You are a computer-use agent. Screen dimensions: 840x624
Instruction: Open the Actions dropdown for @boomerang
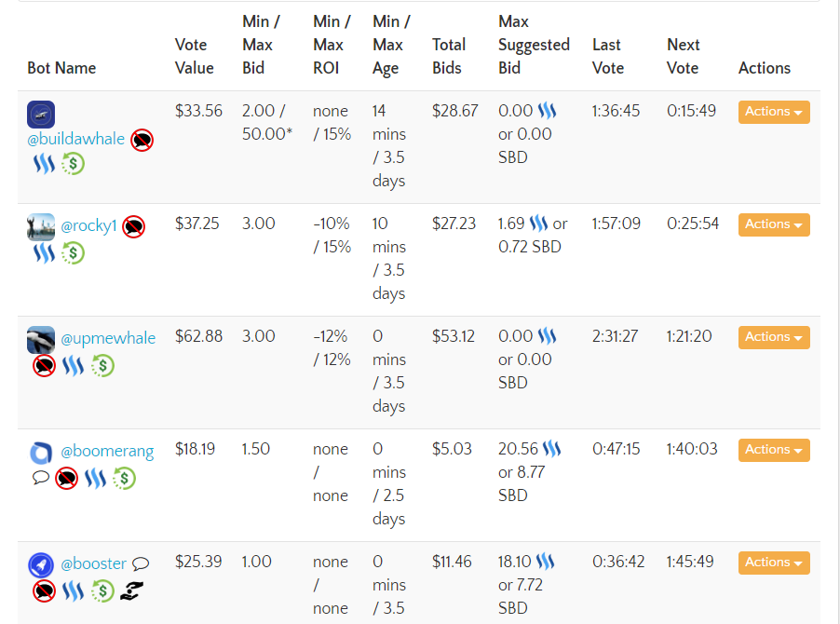click(774, 450)
